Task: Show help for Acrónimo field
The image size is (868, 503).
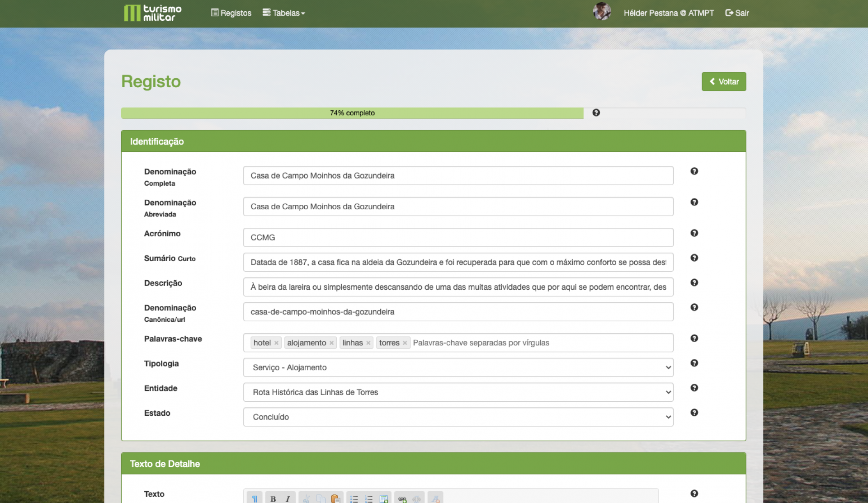Action: click(694, 233)
